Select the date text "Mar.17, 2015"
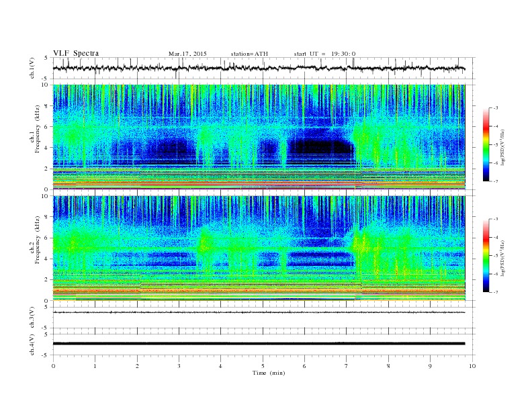 pyautogui.click(x=187, y=54)
